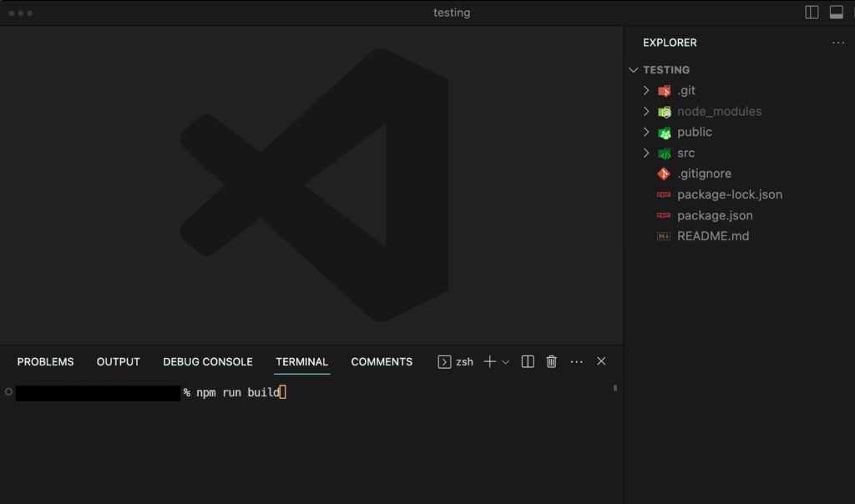Switch to the PROBLEMS tab
This screenshot has height=504, width=855.
pyautogui.click(x=45, y=362)
